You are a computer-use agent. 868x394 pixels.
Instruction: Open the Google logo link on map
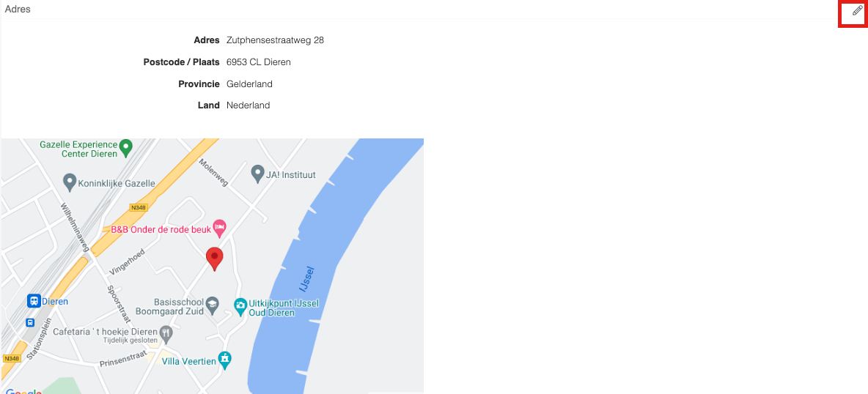tap(23, 391)
